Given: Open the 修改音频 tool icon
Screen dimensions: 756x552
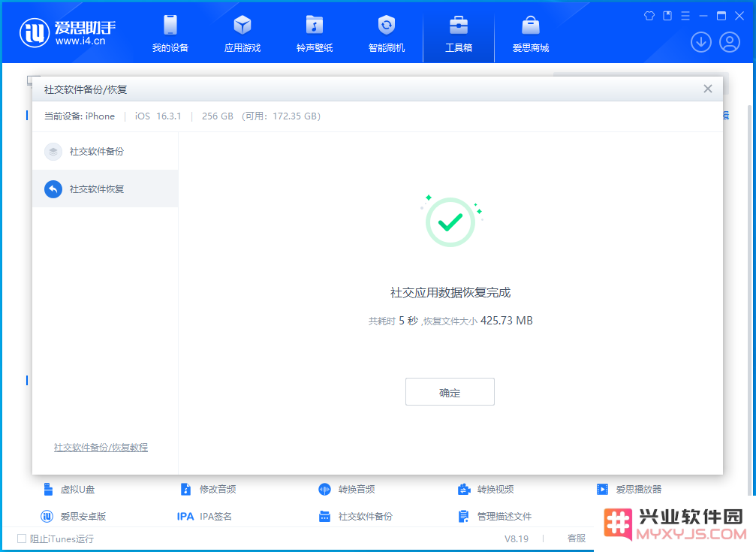Looking at the screenshot, I should [x=185, y=489].
